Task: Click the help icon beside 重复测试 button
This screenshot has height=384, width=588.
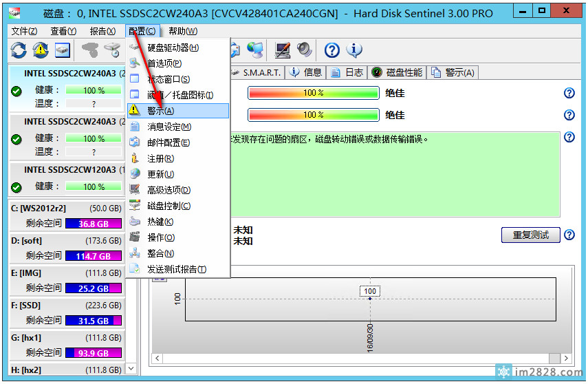Action: pos(569,235)
